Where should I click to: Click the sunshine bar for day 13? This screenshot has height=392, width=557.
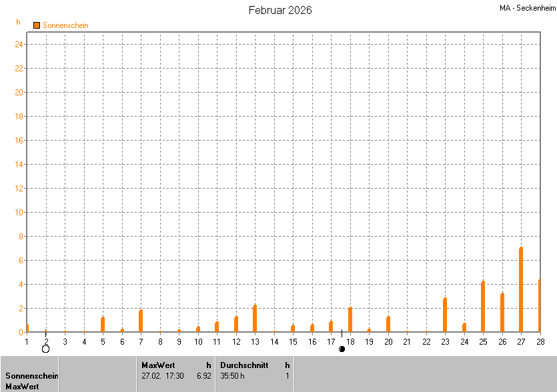[255, 319]
